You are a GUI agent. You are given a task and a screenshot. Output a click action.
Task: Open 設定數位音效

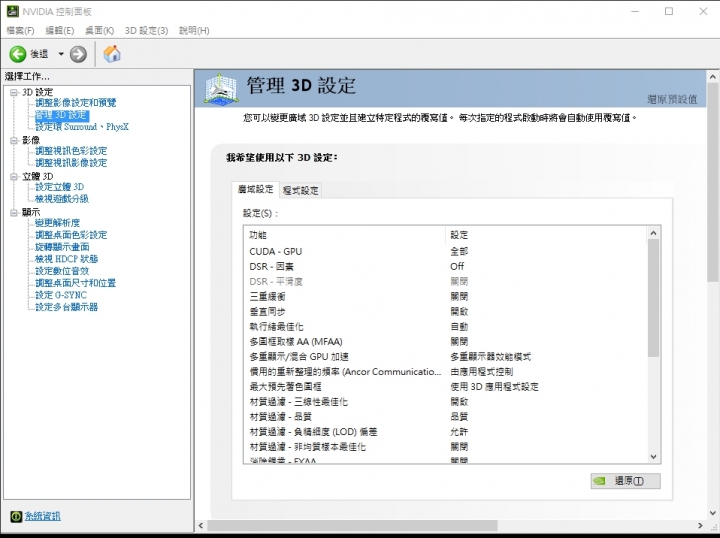coord(62,271)
